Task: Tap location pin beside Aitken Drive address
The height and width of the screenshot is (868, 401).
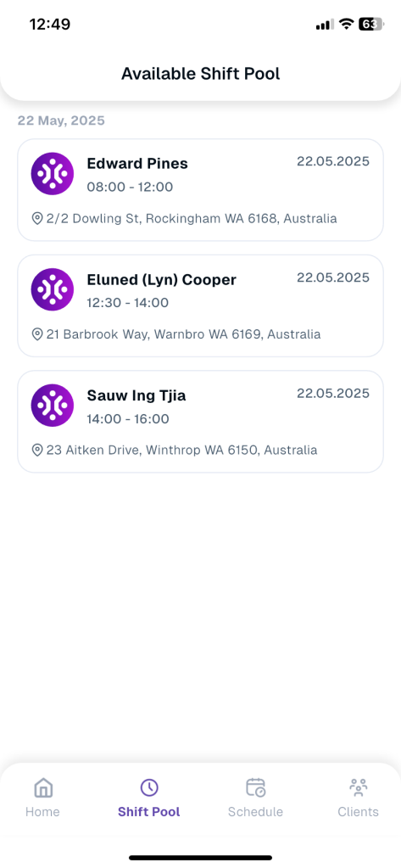Action: click(x=37, y=450)
